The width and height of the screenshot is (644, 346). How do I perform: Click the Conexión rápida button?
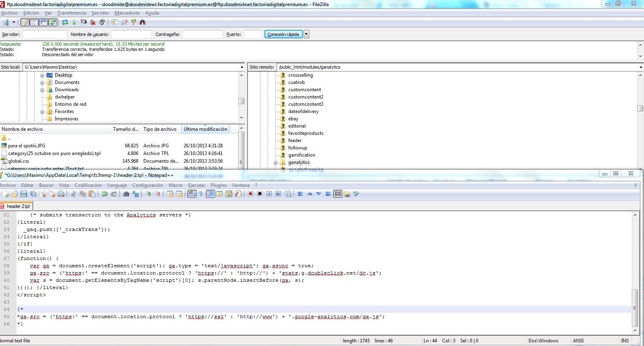click(x=283, y=34)
